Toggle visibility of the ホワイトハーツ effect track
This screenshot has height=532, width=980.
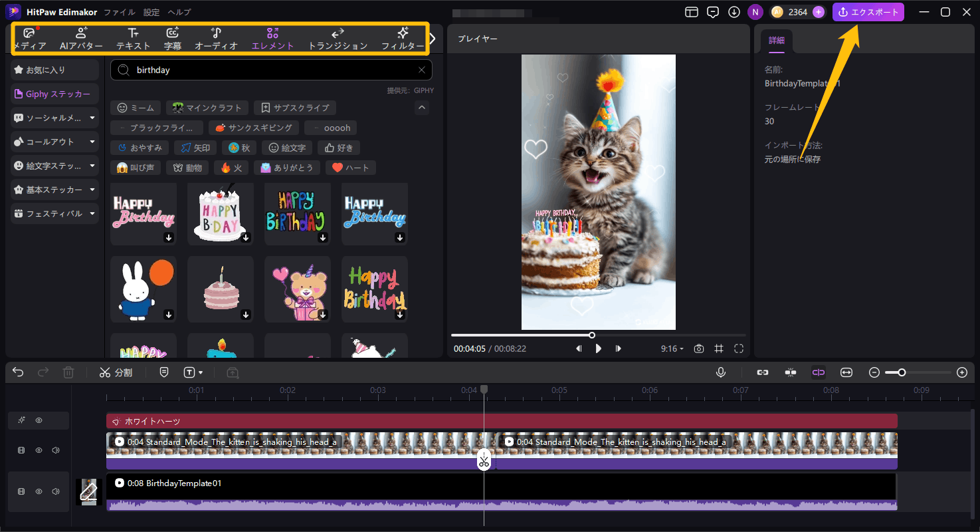pyautogui.click(x=39, y=420)
